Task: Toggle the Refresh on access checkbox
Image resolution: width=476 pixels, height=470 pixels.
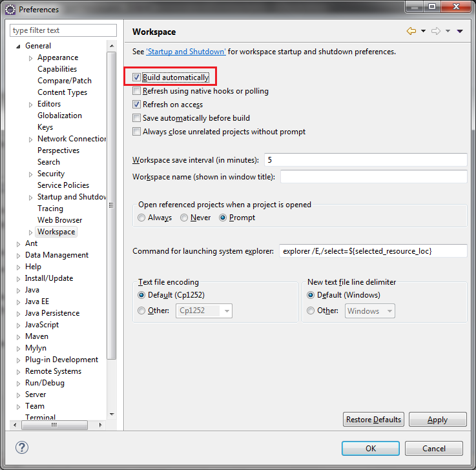Action: (x=136, y=105)
